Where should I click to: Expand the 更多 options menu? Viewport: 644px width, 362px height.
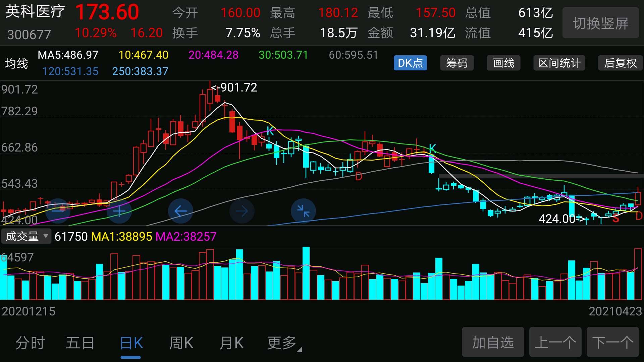(x=282, y=342)
